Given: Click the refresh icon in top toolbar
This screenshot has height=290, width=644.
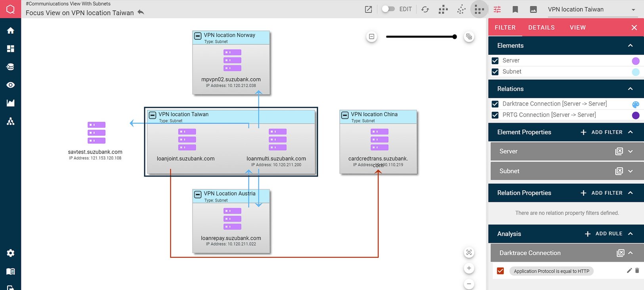Looking at the screenshot, I should (425, 10).
